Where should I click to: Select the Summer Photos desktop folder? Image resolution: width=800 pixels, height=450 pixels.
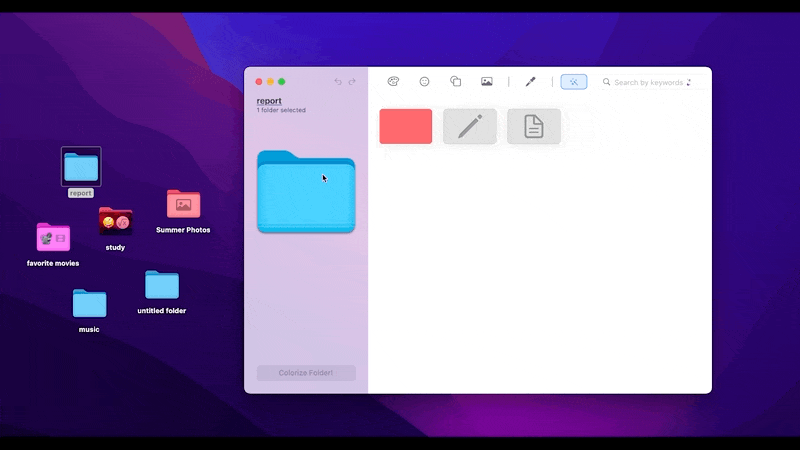[184, 204]
